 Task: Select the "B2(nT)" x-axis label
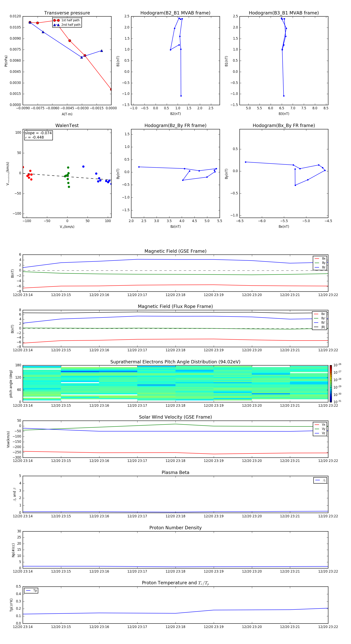[x=175, y=114]
